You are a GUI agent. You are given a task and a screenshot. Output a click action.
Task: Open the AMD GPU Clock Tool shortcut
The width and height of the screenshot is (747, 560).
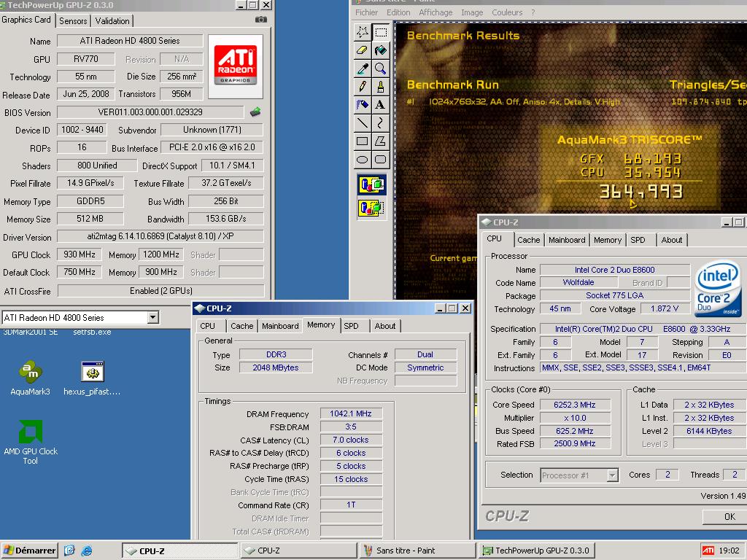[x=31, y=442]
